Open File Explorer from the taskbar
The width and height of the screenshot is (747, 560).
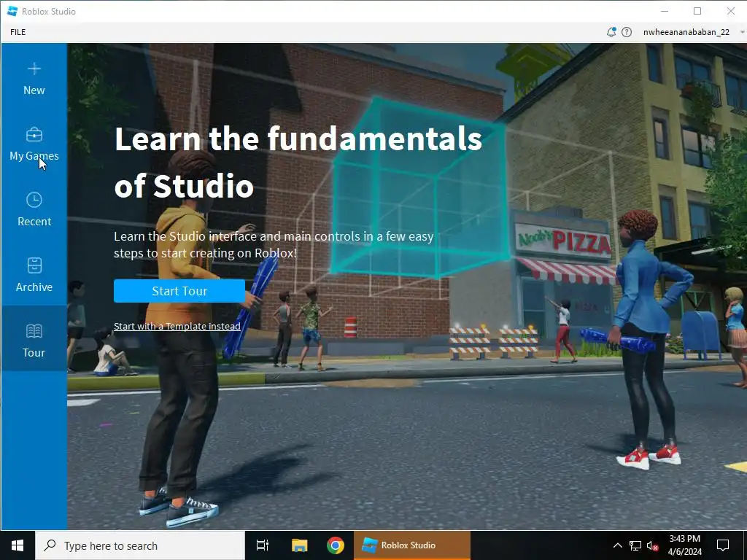click(x=299, y=545)
